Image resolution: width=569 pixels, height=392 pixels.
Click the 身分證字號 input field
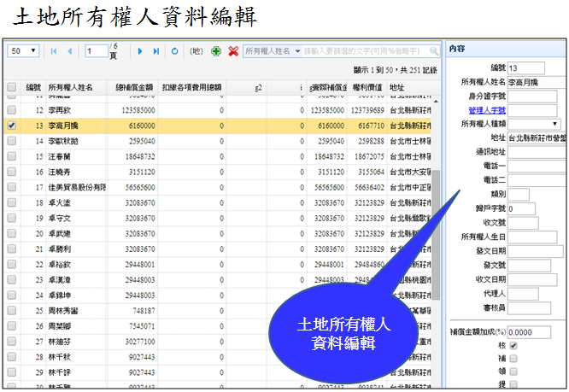coord(532,97)
